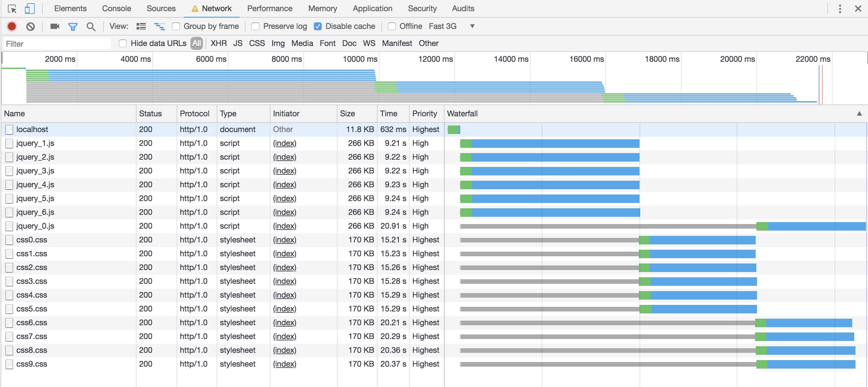Toggle device toolbar icon
This screenshot has width=868, height=387.
click(x=30, y=9)
